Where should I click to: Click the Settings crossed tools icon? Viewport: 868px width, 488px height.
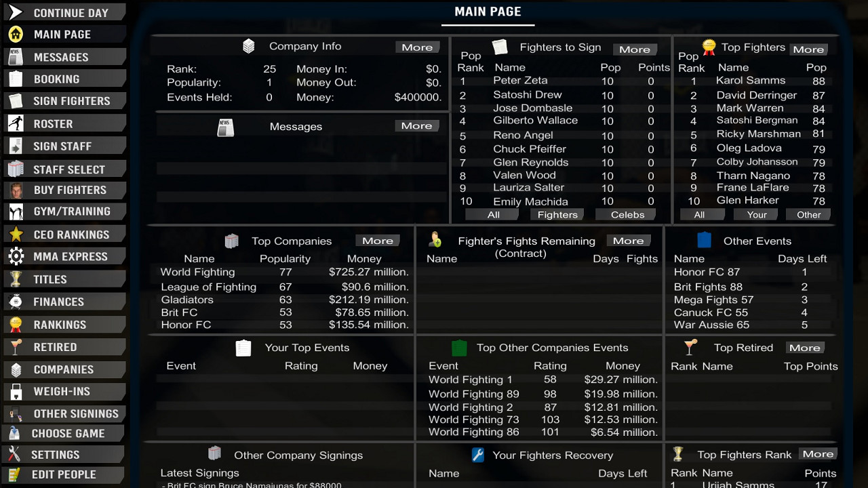[14, 455]
